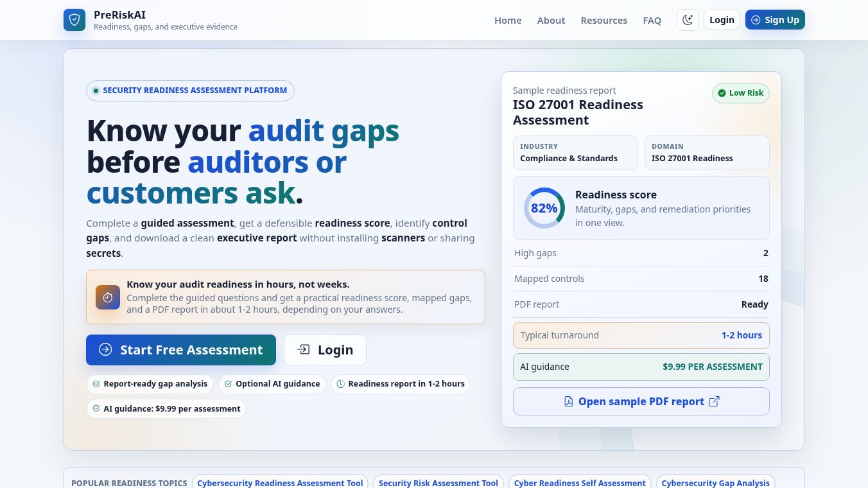Go to the About page link
This screenshot has width=868, height=488.
tap(551, 20)
